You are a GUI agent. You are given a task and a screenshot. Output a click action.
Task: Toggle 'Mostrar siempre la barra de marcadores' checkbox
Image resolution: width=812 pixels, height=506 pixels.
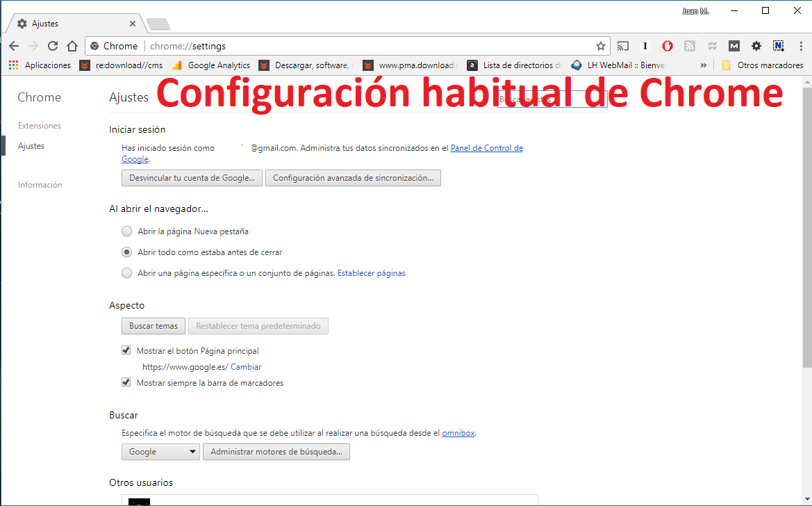pyautogui.click(x=126, y=382)
